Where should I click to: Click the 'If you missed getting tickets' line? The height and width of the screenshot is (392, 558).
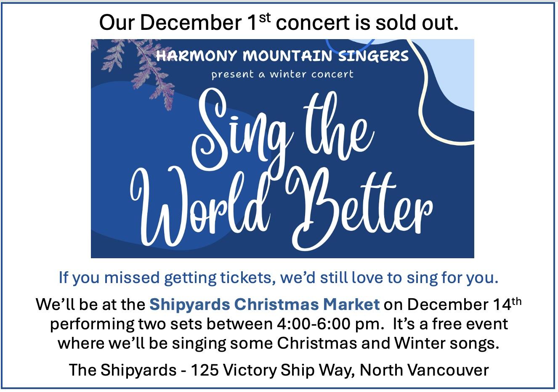(279, 278)
